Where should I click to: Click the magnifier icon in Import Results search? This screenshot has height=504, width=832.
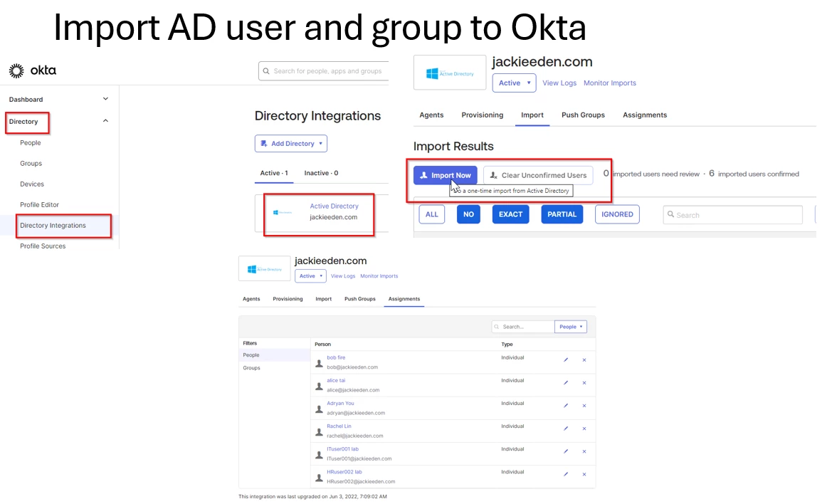(670, 214)
